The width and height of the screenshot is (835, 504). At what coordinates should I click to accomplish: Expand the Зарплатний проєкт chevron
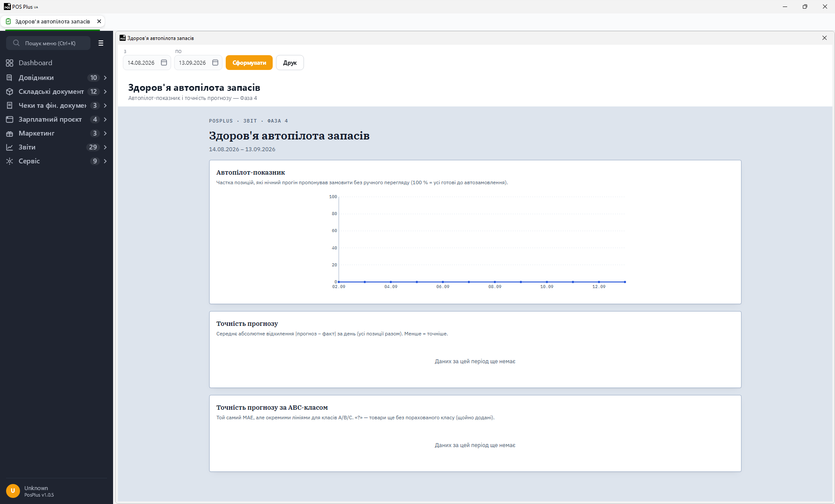click(105, 119)
